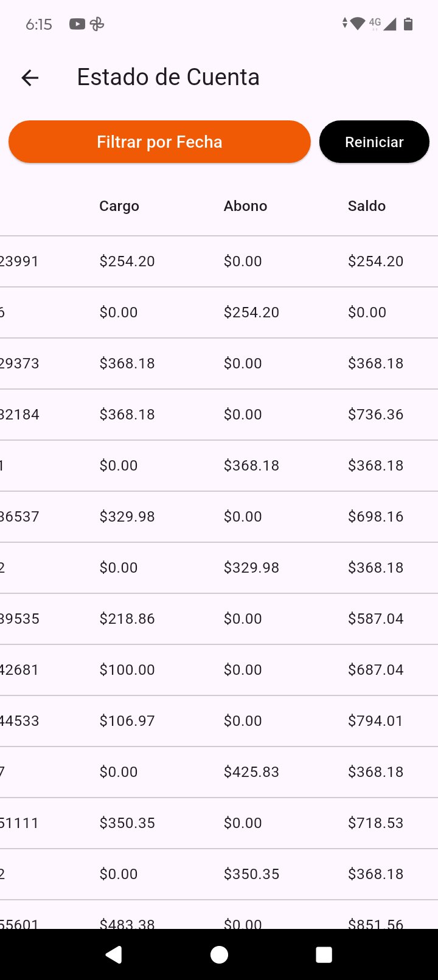Screen dimensions: 438x980
Task: Select the Abono column header
Action: tap(245, 206)
